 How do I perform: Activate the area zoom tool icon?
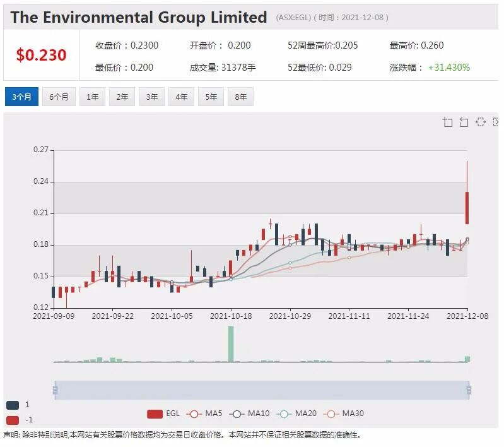(x=447, y=122)
